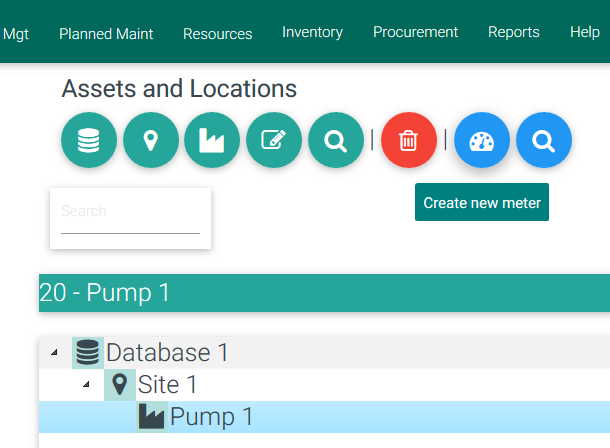Open the Planned Maint menu

(106, 33)
